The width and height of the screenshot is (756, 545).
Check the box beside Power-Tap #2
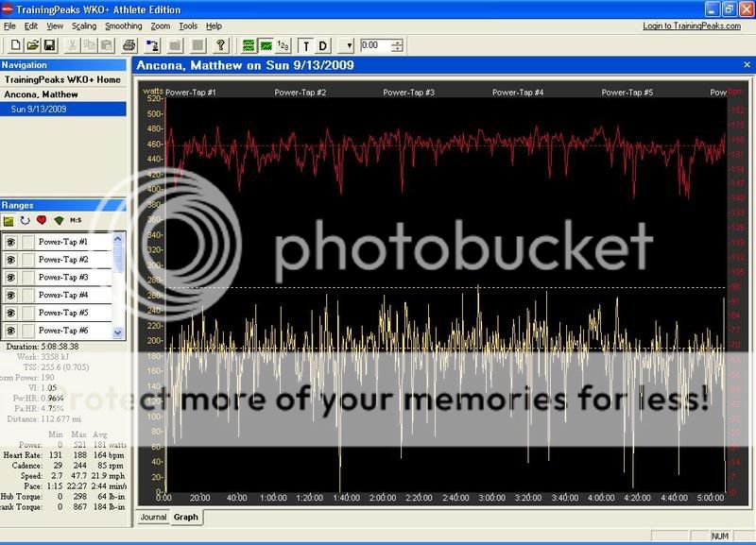click(28, 260)
